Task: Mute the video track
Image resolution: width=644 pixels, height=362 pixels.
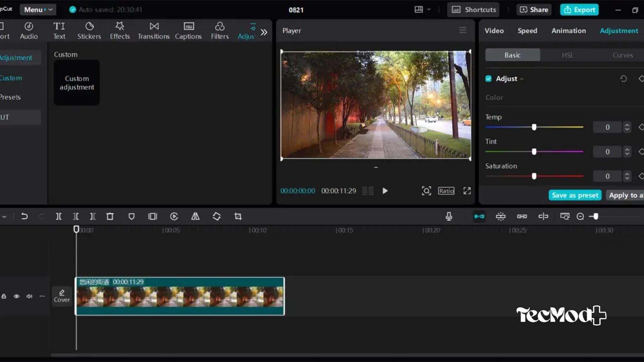Action: click(29, 296)
